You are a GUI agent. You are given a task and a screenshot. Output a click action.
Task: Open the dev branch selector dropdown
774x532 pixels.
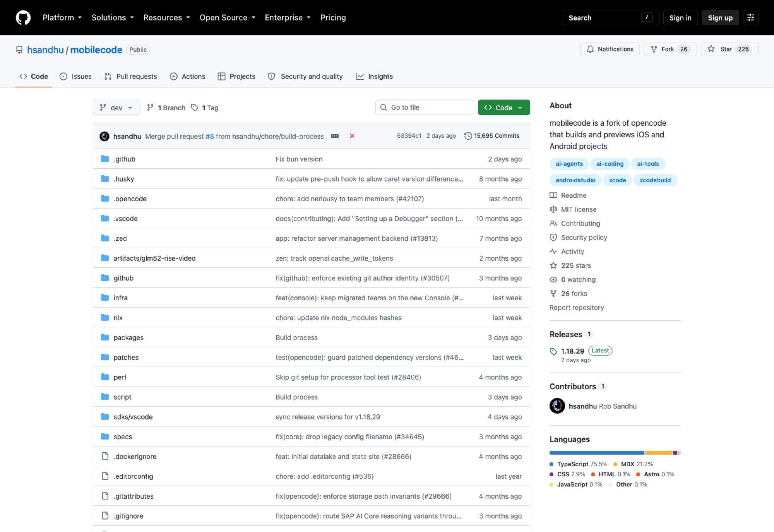pyautogui.click(x=116, y=108)
